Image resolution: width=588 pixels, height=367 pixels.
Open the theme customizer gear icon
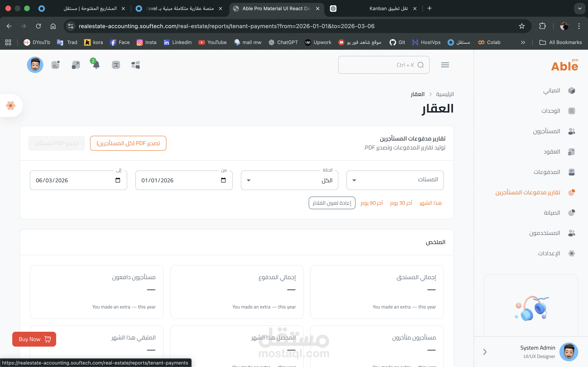click(x=11, y=106)
